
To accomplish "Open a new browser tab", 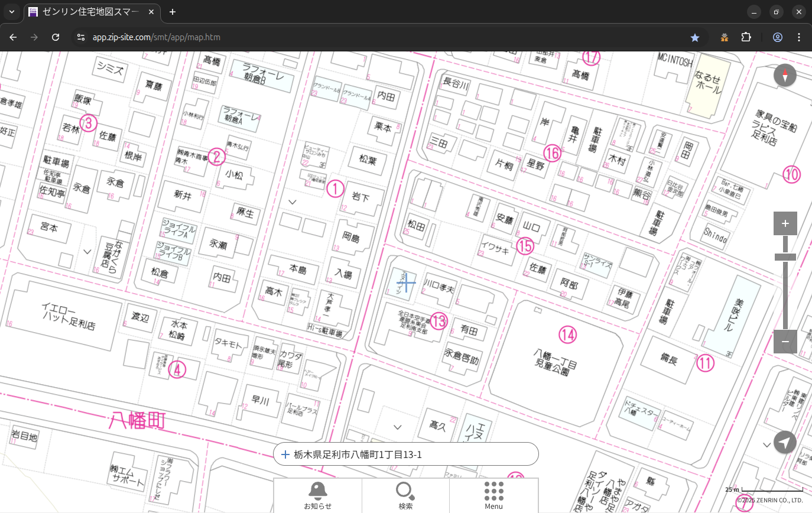I will tap(173, 12).
